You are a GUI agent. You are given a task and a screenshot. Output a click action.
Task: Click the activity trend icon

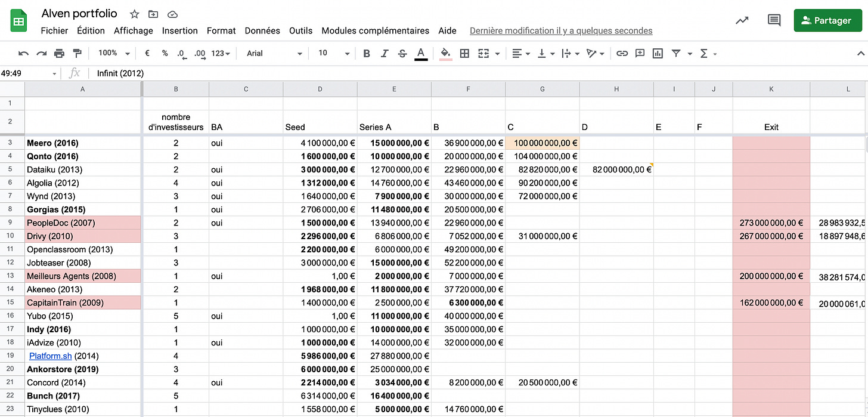coord(742,20)
